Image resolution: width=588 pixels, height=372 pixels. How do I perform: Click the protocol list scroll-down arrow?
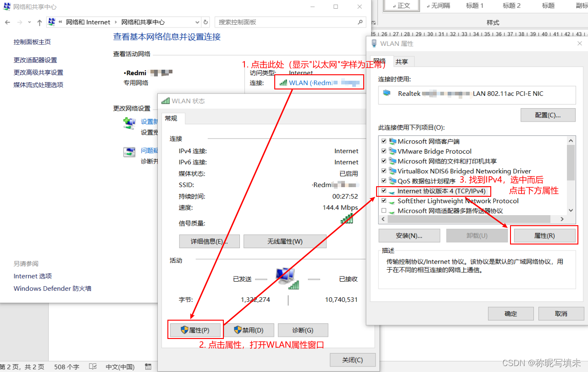click(571, 209)
